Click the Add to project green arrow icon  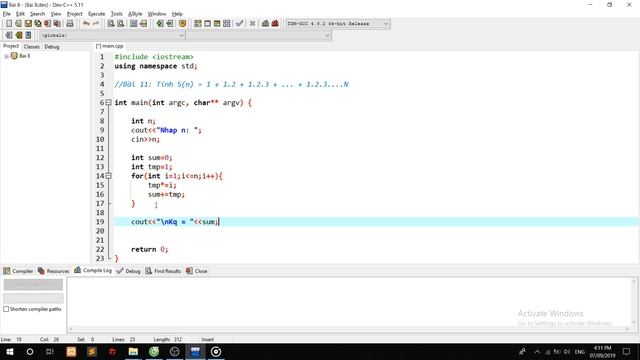160,24
